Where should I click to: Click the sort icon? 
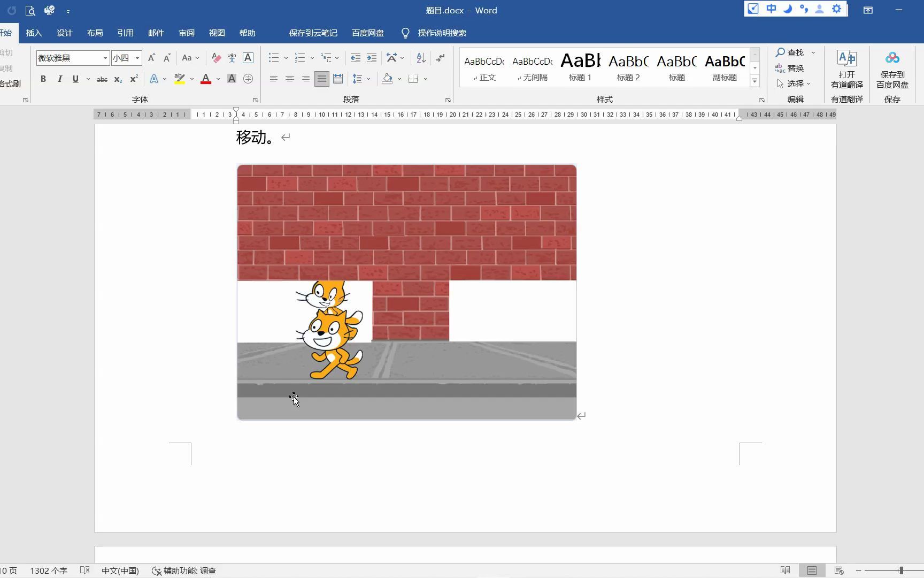(421, 58)
